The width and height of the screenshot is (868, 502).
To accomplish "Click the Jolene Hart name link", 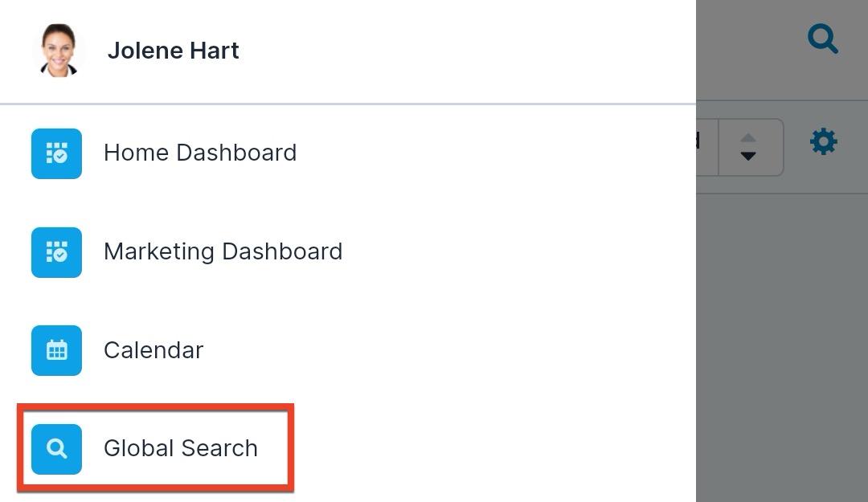I will pyautogui.click(x=173, y=50).
